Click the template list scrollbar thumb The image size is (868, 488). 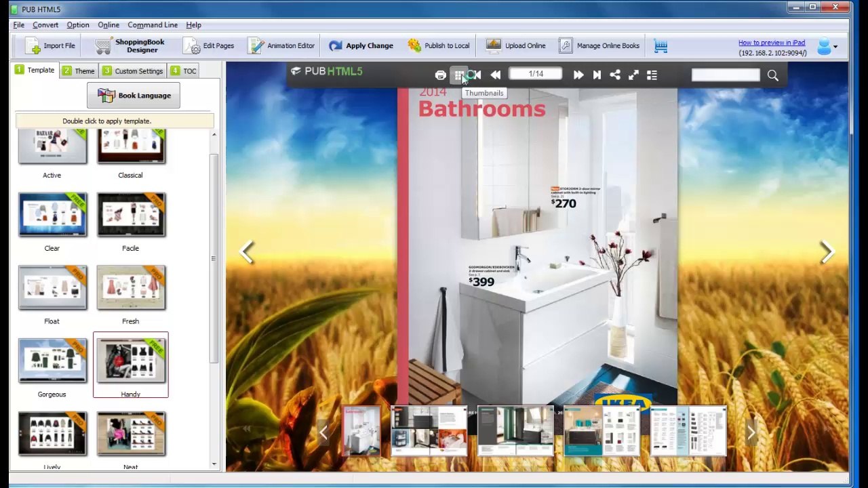click(x=214, y=258)
